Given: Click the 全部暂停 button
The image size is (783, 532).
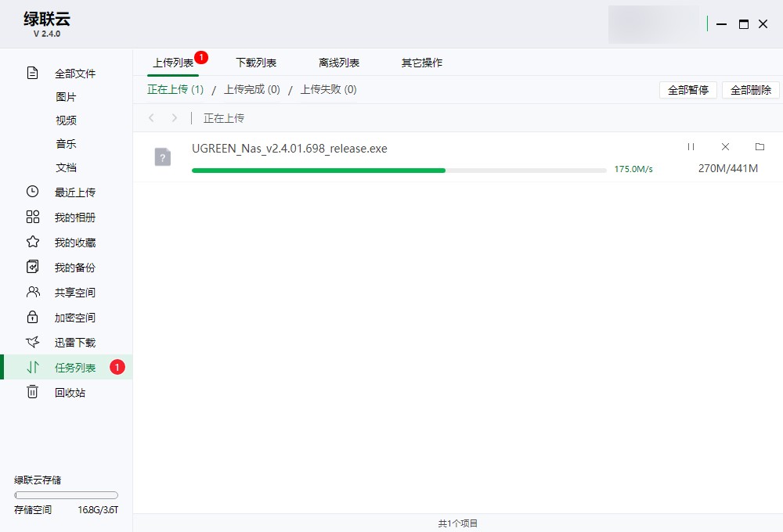Looking at the screenshot, I should tap(688, 90).
